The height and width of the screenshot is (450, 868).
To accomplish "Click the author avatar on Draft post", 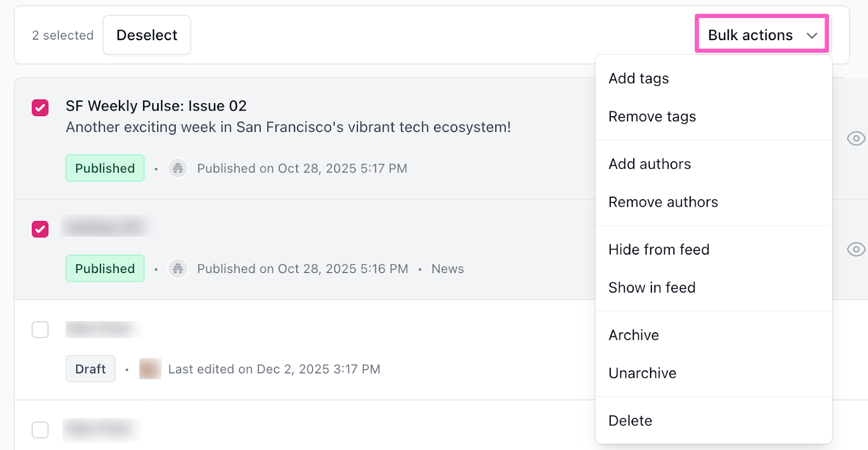I will (150, 369).
